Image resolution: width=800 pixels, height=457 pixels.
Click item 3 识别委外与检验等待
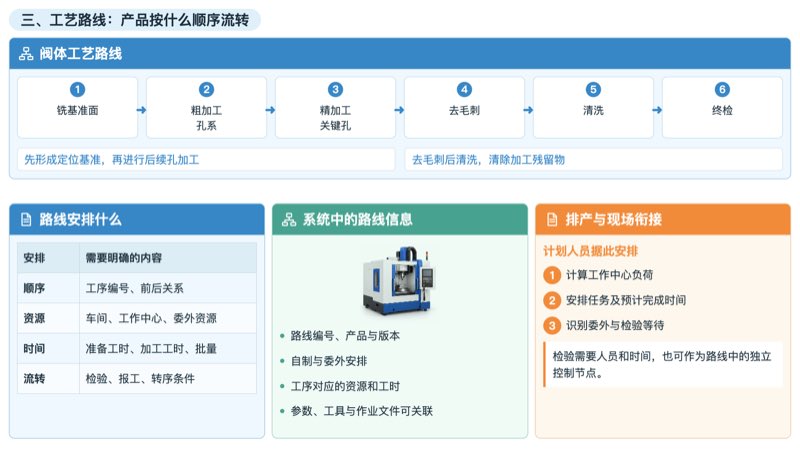pos(604,325)
